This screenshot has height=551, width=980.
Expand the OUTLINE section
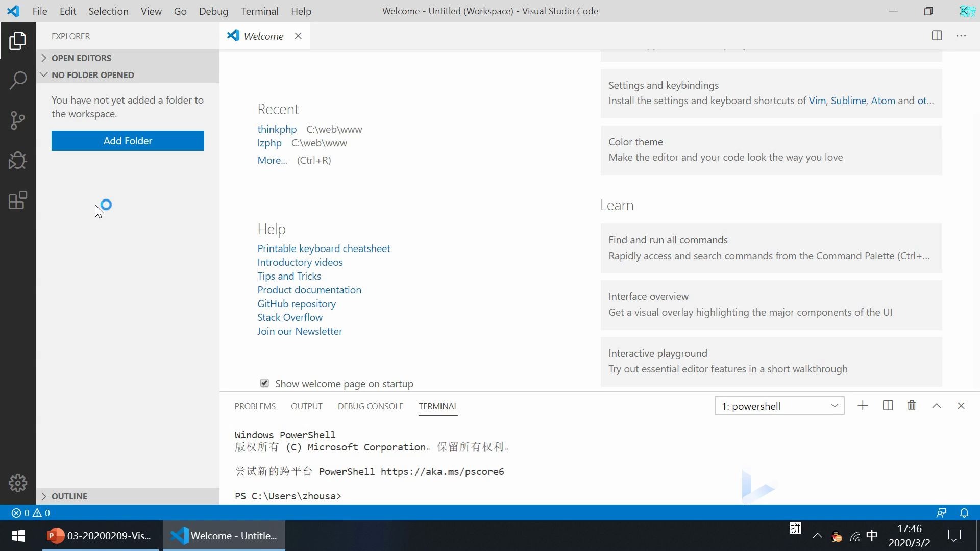point(44,496)
